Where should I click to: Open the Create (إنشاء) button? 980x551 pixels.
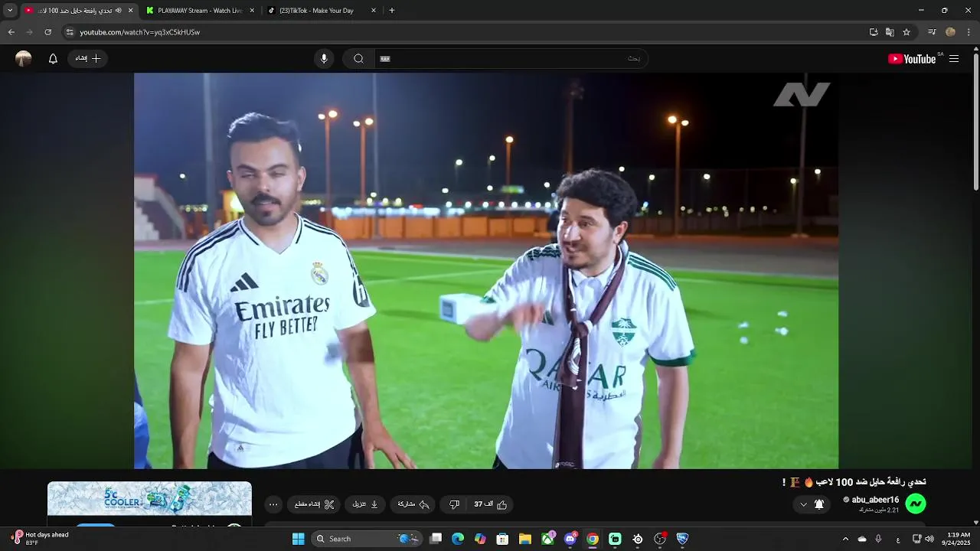point(88,58)
